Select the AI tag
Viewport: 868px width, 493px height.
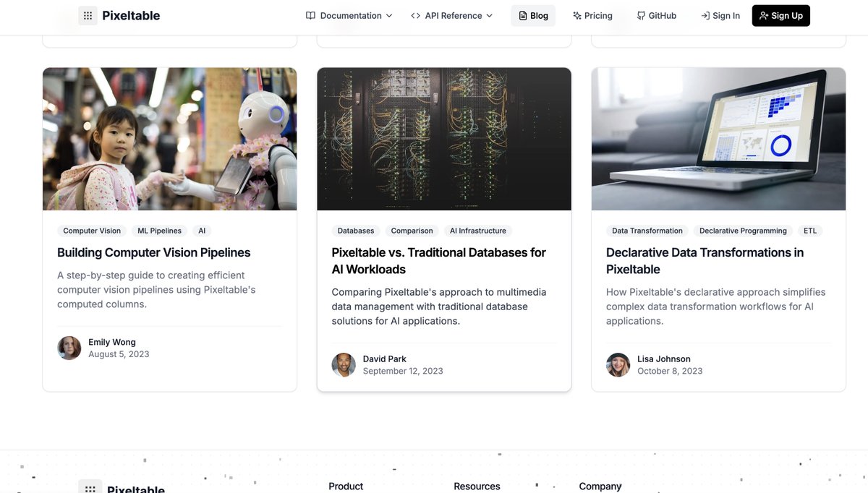point(202,231)
